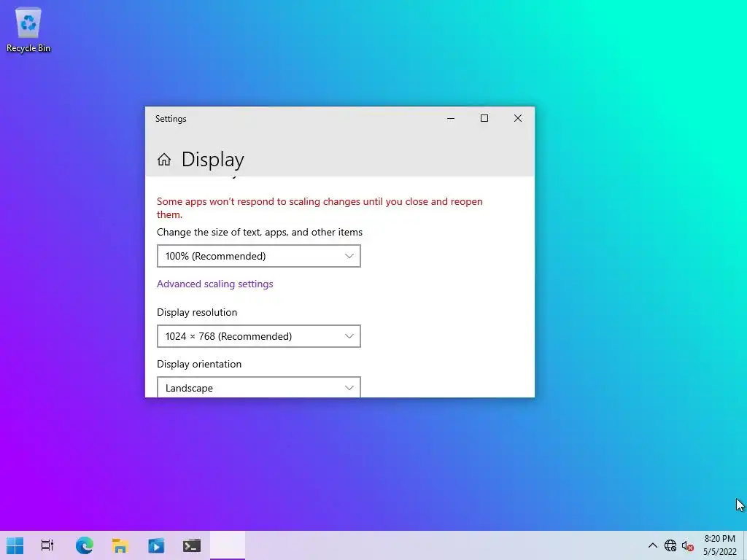Click the red scaling changes warning text
The image size is (747, 560).
(x=320, y=208)
